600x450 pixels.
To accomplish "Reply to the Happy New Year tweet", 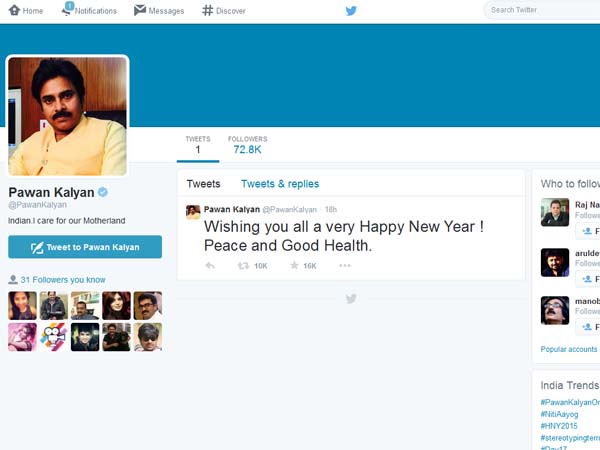I will [210, 265].
